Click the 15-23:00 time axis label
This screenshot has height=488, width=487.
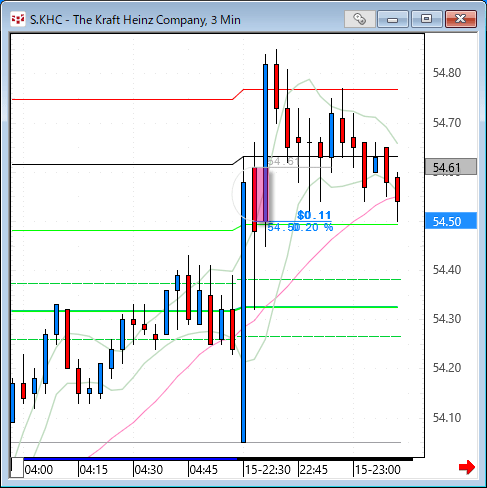tap(378, 470)
